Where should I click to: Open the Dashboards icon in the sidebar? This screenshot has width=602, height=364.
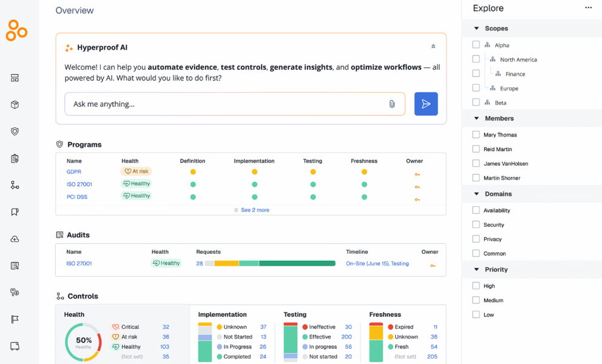[x=15, y=78]
